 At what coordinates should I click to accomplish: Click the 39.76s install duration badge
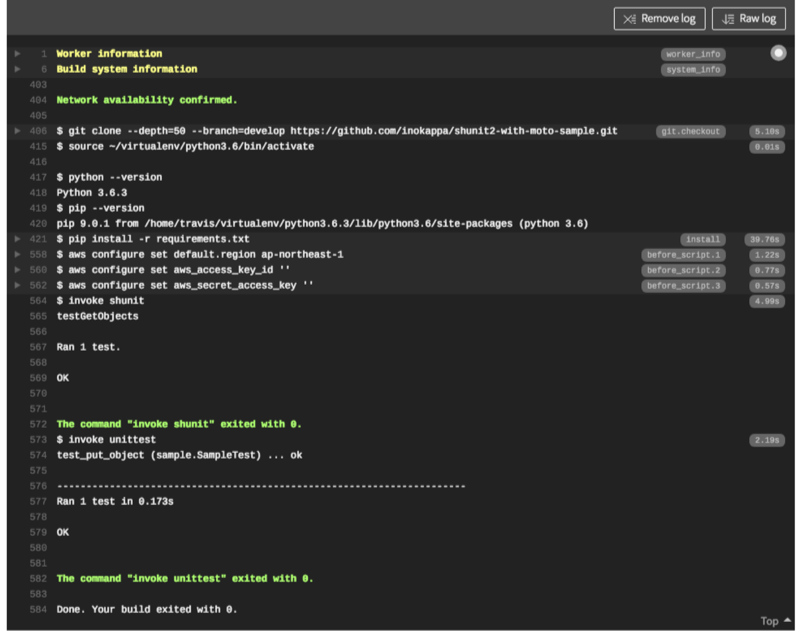point(764,240)
